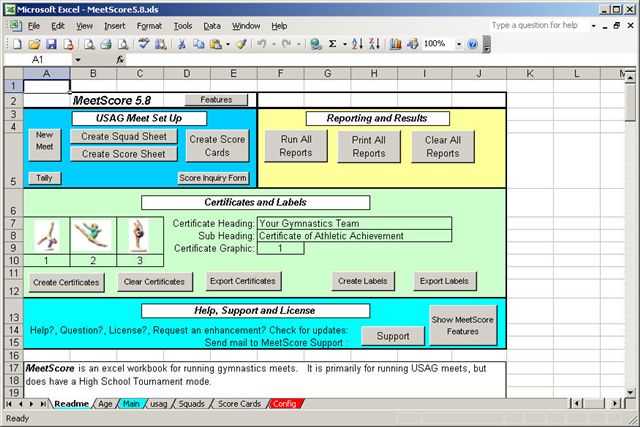Click the Create Certificates button
Screen dimensions: 640x427
66,282
